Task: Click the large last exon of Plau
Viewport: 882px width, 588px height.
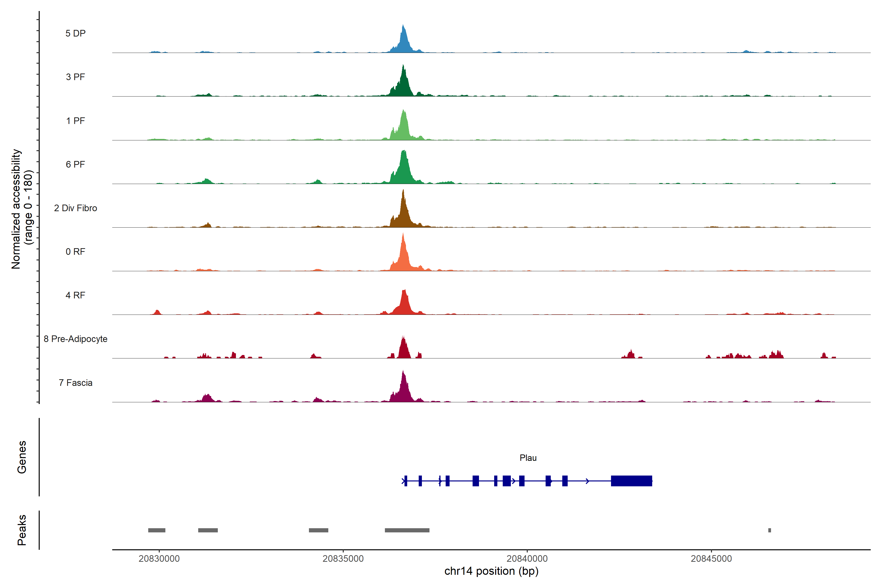Action: tap(631, 481)
